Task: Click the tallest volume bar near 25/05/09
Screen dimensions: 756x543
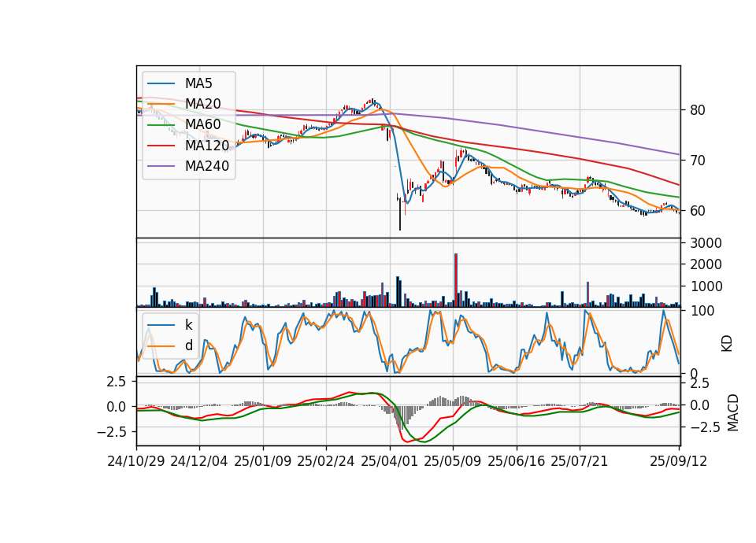Action: click(x=456, y=280)
